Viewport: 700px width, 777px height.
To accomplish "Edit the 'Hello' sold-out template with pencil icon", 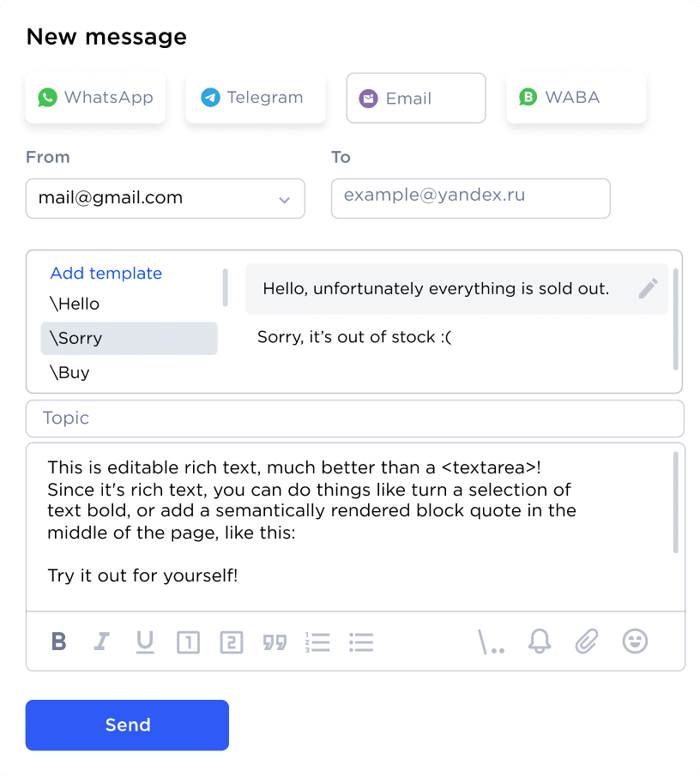I will 649,288.
